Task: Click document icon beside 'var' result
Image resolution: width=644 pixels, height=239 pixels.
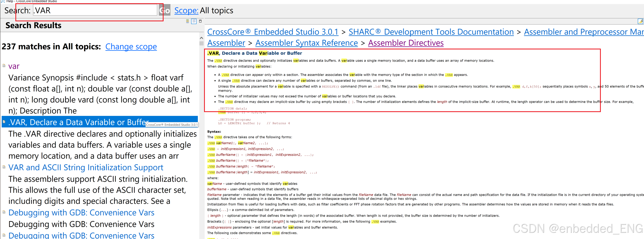Action: click(4, 66)
